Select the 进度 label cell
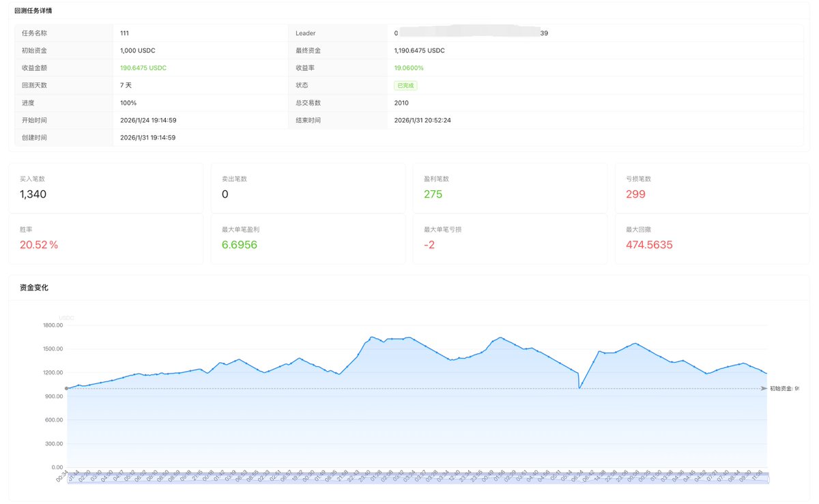Image resolution: width=819 pixels, height=504 pixels. 63,102
